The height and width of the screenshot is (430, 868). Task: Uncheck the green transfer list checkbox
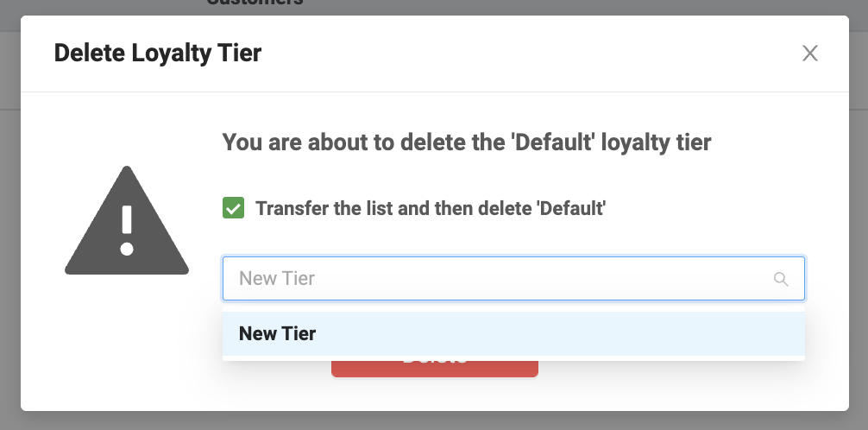coord(233,208)
